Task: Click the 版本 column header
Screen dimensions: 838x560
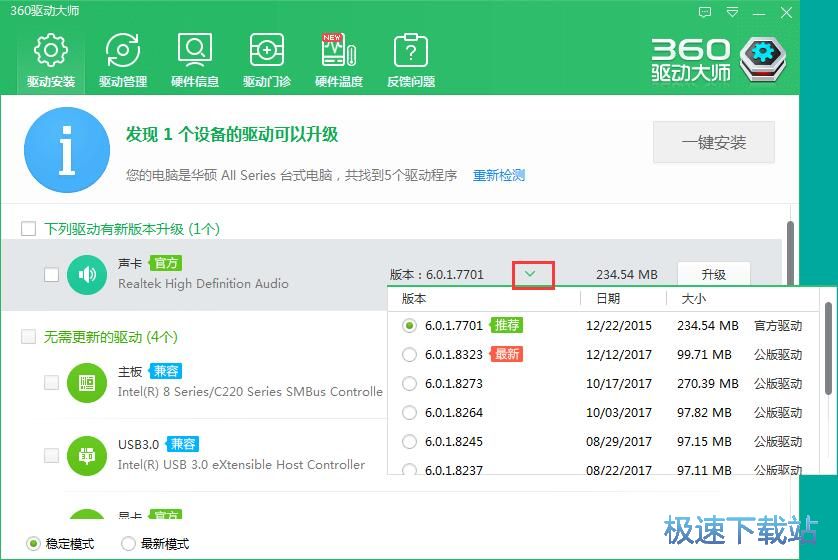Action: coord(414,299)
